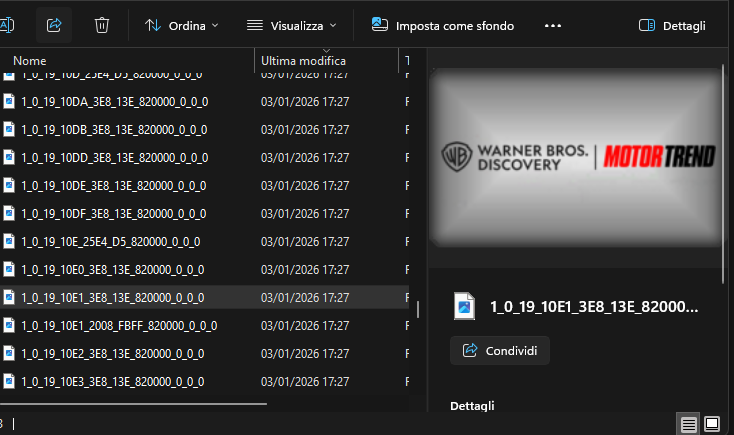Viewport: 734px width, 435px height.
Task: Select file 1_0_19_10DA_3E8_13E_820000_0_0_0
Action: point(115,102)
